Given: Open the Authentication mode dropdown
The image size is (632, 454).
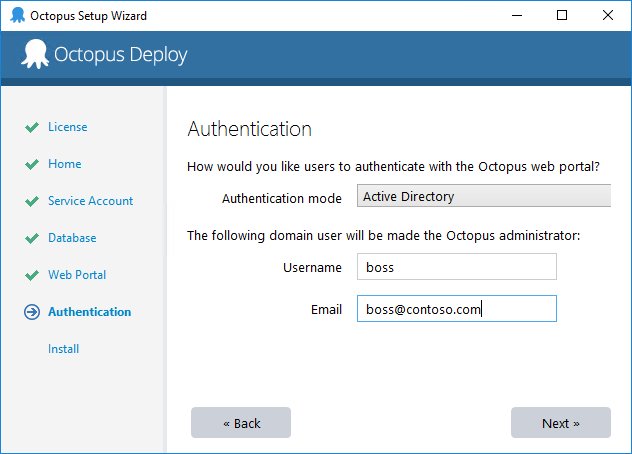Looking at the screenshot, I should tap(484, 196).
